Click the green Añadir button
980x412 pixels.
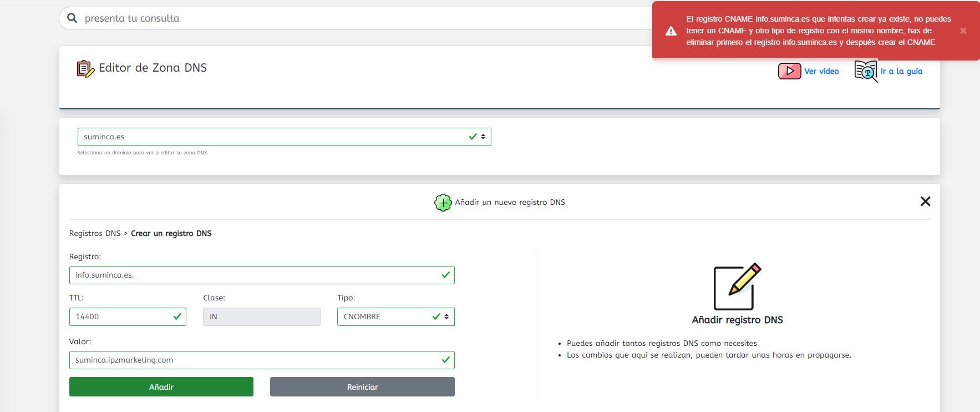pos(161,387)
